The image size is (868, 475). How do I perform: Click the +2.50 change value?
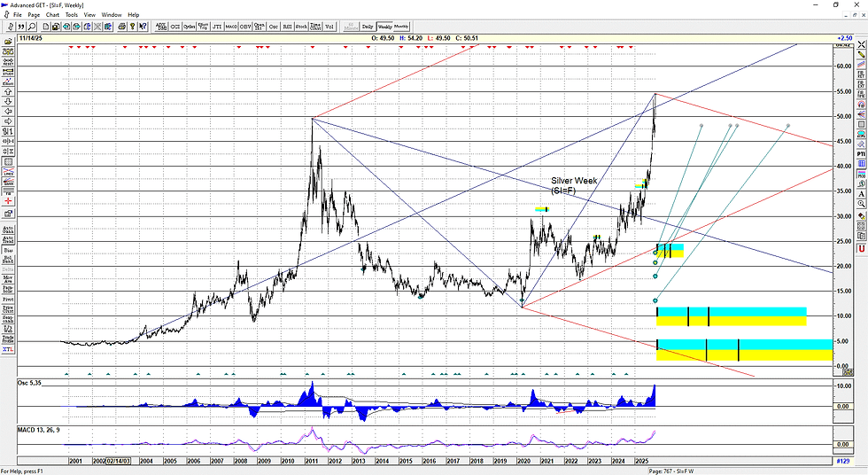tap(845, 38)
